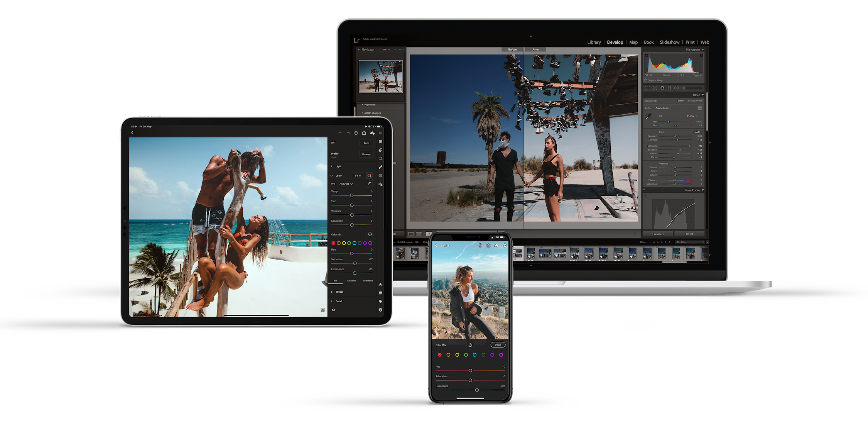Screen dimensions: 868x424
Task: Tap the Done button on the iPhone
Action: tap(498, 345)
